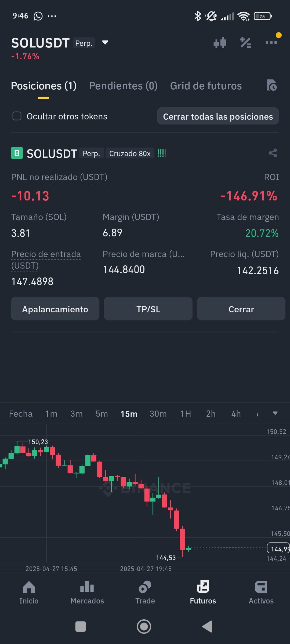This screenshot has width=290, height=644.
Task: Tap Tamaño (SOL) label
Action: click(39, 217)
